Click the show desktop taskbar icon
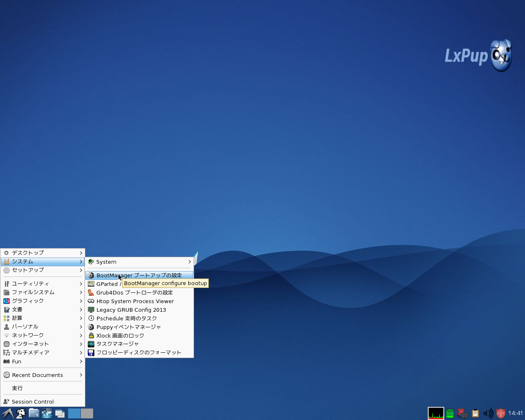 point(59,413)
